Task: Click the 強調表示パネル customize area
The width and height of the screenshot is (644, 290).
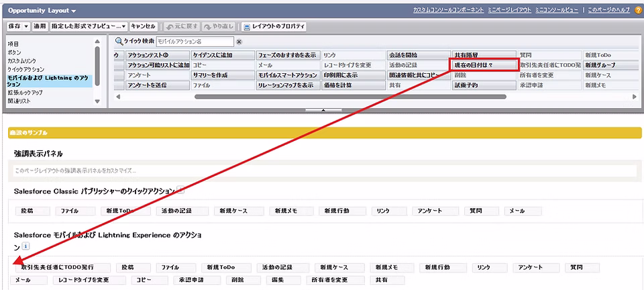Action: (325, 170)
